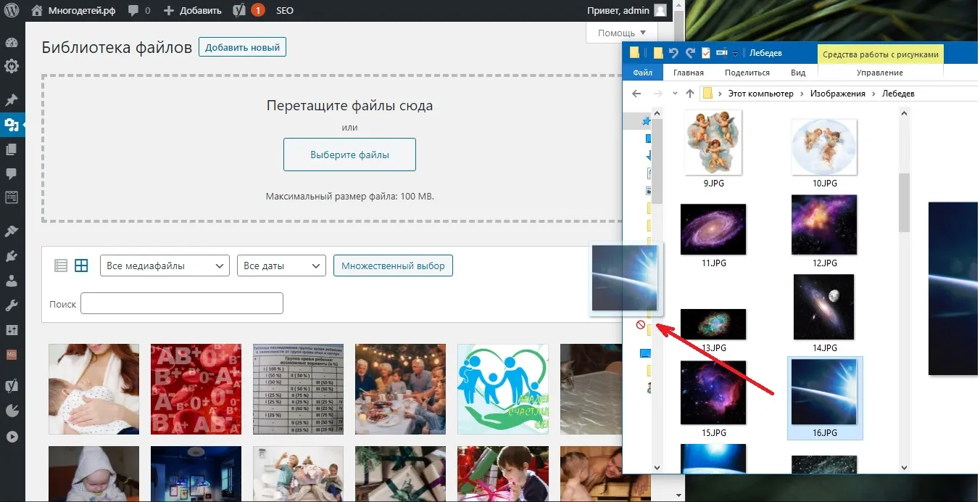Open Customize Quick Access Toolbar dropdown arrow
980x502 pixels.
[735, 54]
